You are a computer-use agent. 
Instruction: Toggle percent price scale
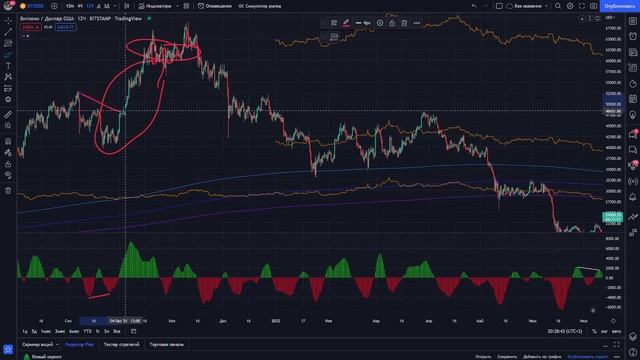point(594,331)
